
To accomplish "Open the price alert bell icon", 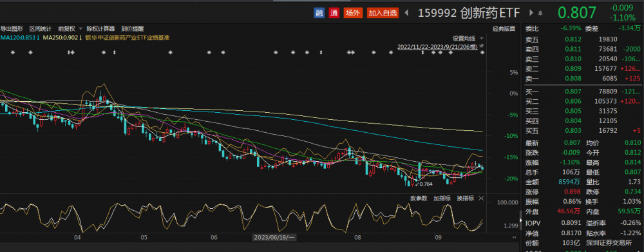I will 540,13.
